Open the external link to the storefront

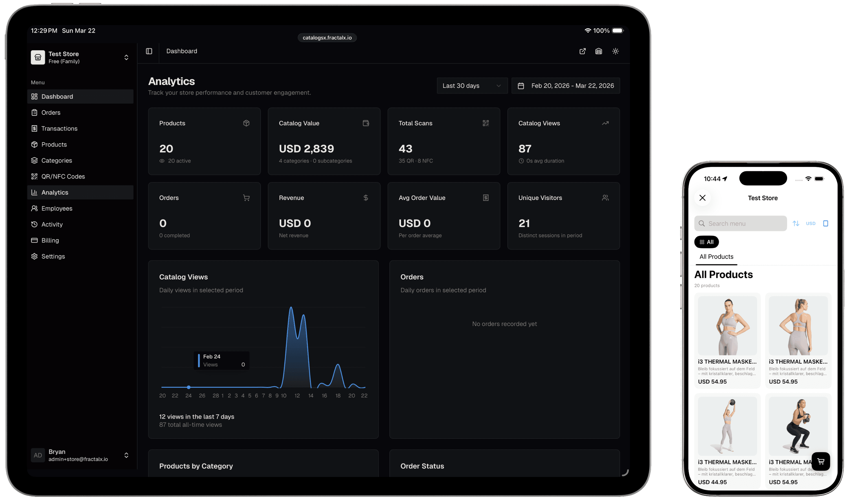[x=583, y=51]
